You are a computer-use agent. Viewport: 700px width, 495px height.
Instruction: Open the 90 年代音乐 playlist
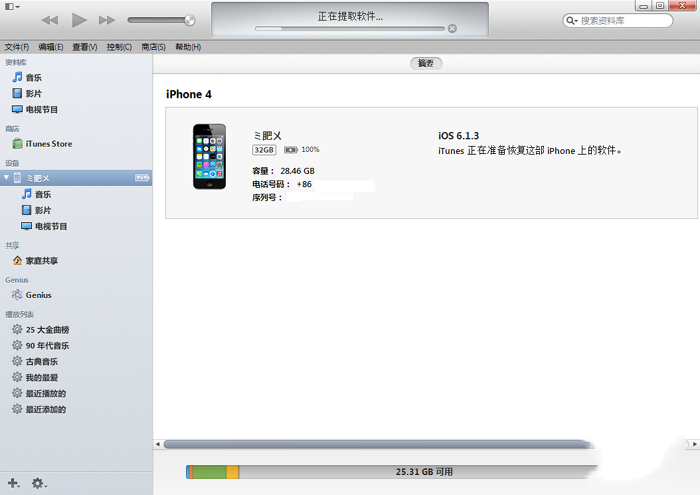point(76,345)
